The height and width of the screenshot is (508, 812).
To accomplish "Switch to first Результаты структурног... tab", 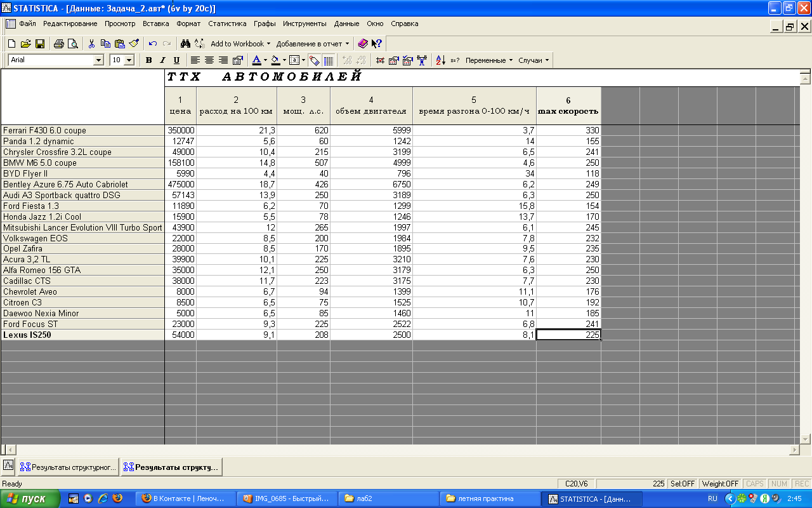I will (68, 467).
